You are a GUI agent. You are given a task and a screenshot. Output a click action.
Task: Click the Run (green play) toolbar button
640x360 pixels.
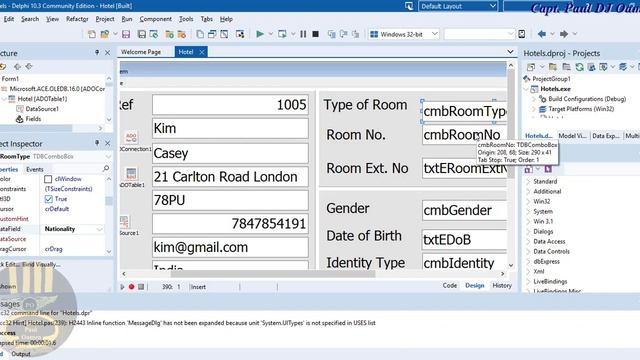[260, 34]
